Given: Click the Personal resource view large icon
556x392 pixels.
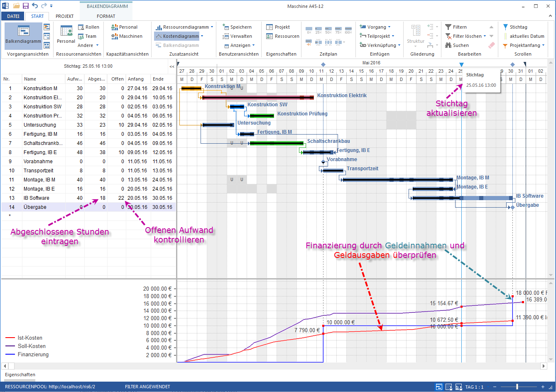Looking at the screenshot, I should 66,32.
